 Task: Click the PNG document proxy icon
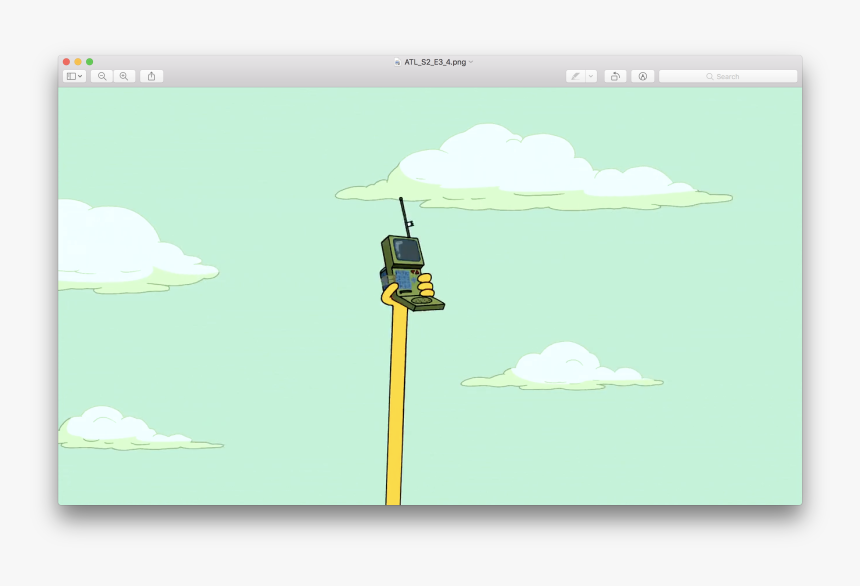(x=397, y=62)
